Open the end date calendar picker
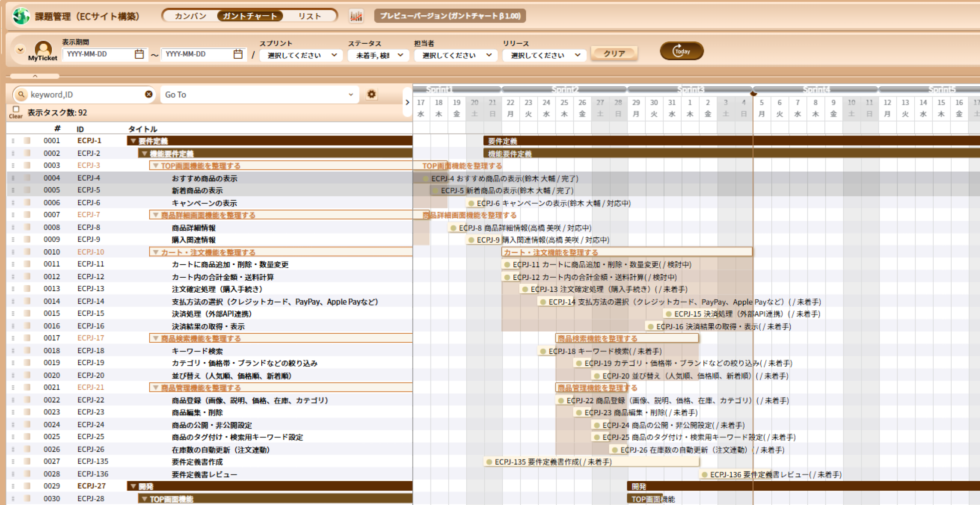 (x=238, y=54)
